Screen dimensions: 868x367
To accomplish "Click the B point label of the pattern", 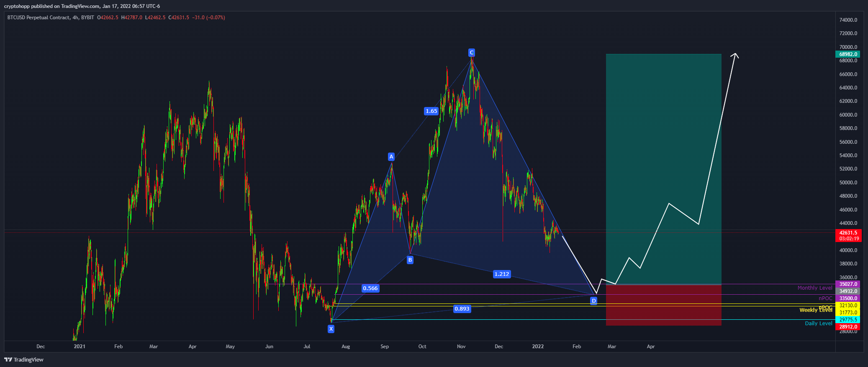I will pos(410,260).
